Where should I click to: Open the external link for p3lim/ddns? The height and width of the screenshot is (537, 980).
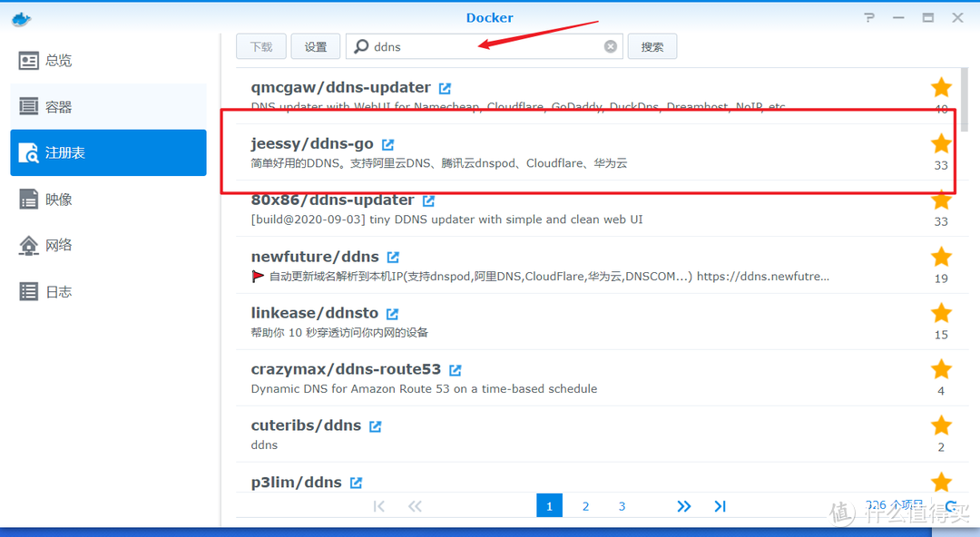point(357,483)
